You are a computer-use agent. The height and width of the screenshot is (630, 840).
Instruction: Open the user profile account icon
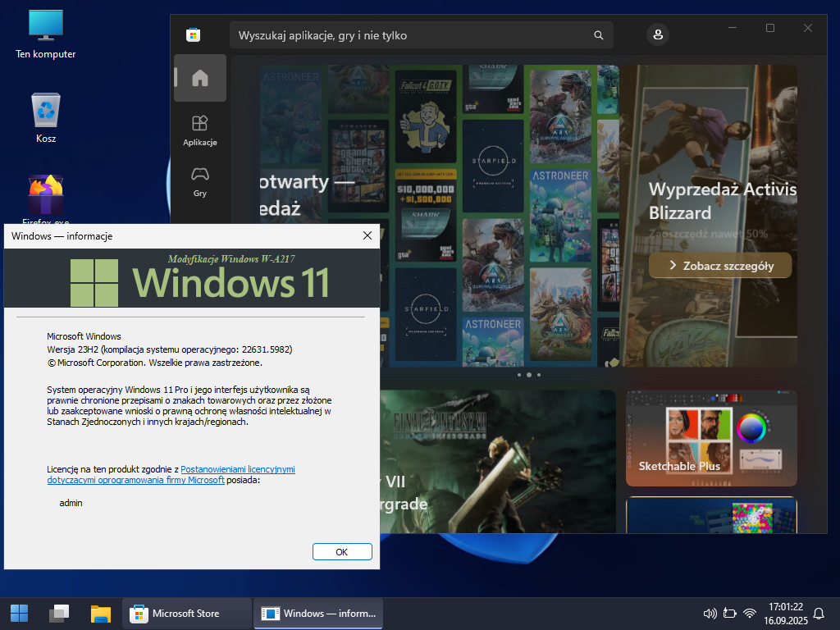(x=657, y=34)
